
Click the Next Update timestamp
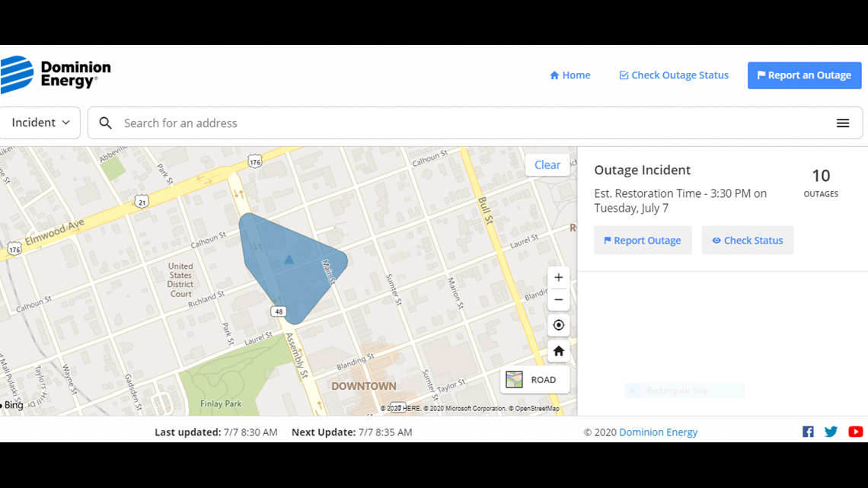click(352, 432)
